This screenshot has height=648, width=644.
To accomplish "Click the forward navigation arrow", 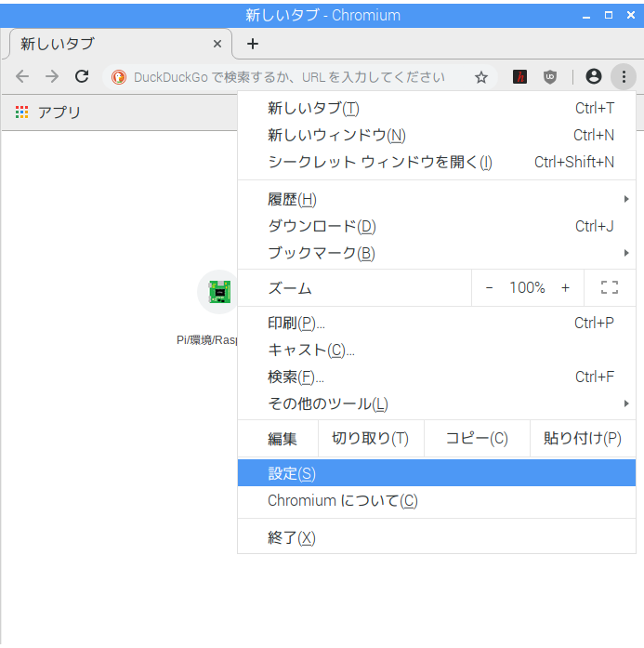I will pyautogui.click(x=52, y=77).
